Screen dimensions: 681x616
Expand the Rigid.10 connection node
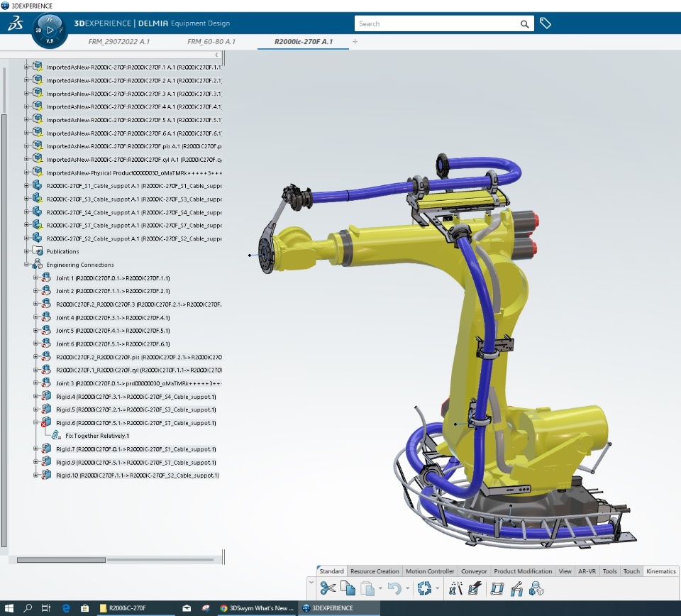pyautogui.click(x=36, y=475)
